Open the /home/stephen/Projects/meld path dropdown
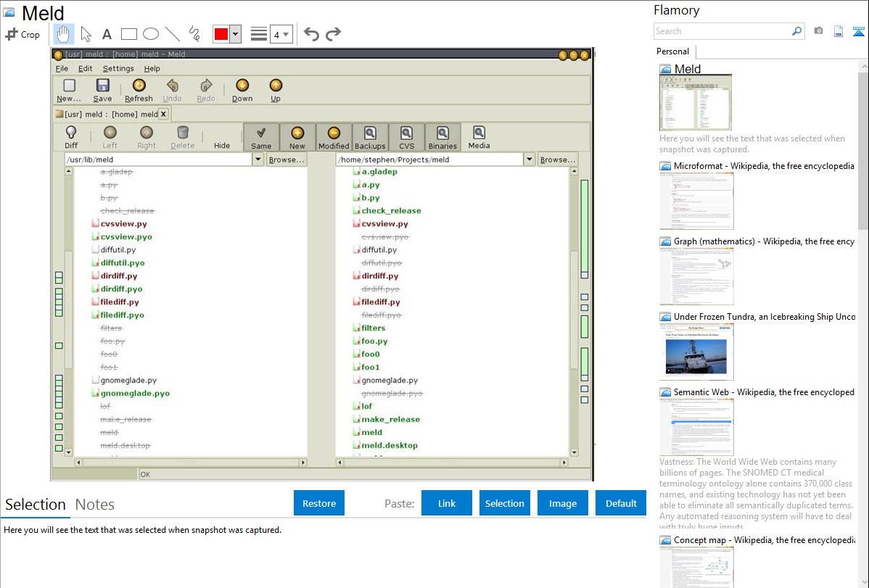 (x=530, y=159)
